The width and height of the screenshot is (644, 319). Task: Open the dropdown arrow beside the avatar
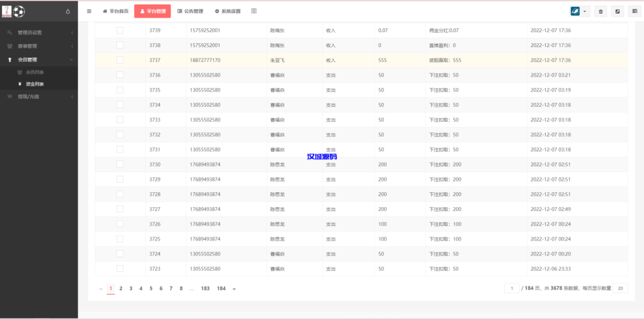pyautogui.click(x=584, y=11)
